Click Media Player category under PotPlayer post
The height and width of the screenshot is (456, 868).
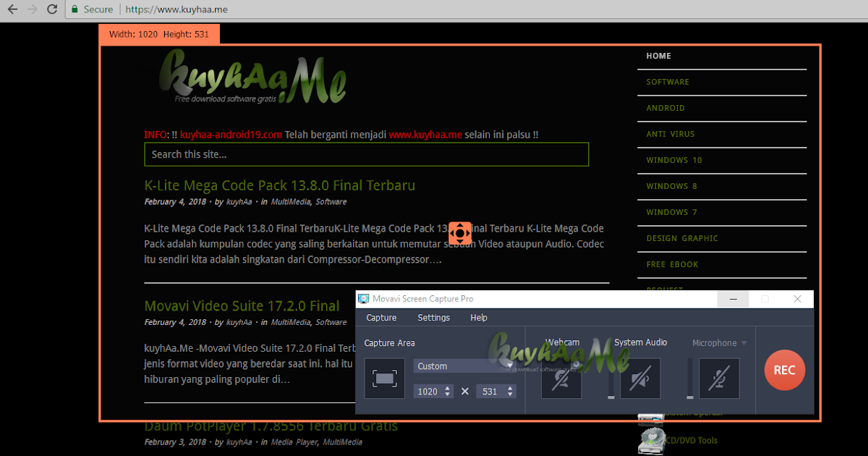tap(294, 442)
